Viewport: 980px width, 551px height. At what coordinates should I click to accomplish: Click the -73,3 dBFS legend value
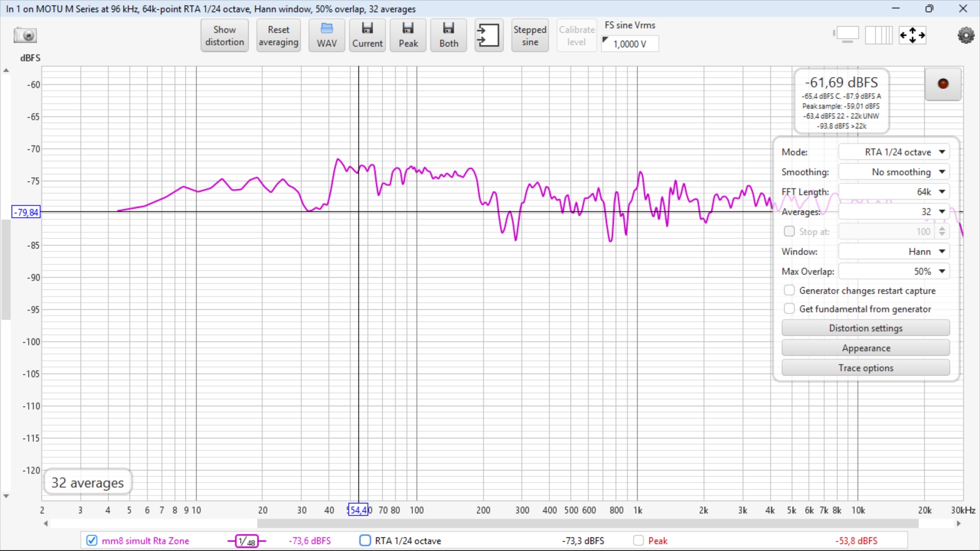click(x=583, y=541)
